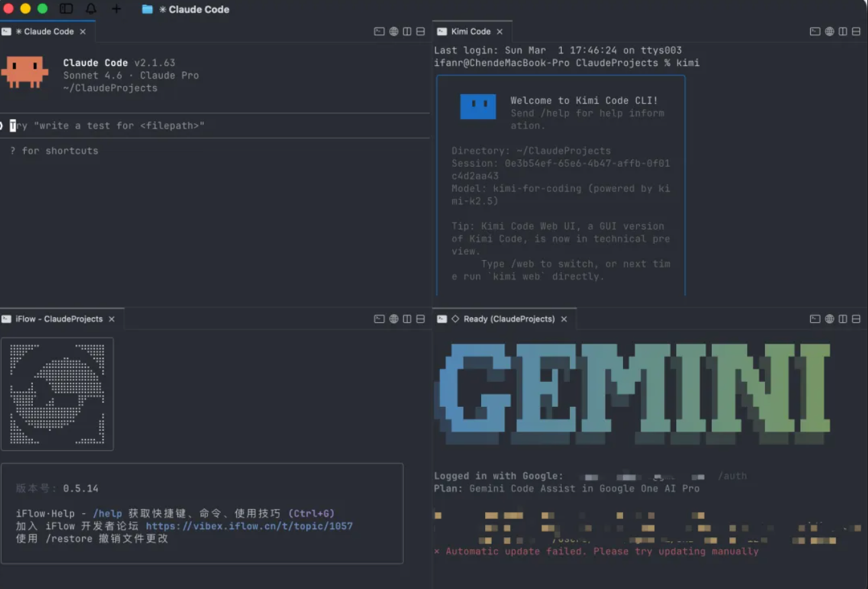Image resolution: width=868 pixels, height=589 pixels.
Task: Split the iFlow pane horizontally
Action: (x=421, y=319)
